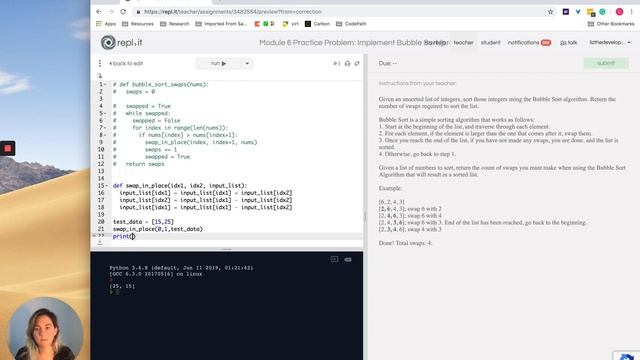Click the webcam video bubble
Viewport: 640px width, 360px height.
[x=45, y=330]
